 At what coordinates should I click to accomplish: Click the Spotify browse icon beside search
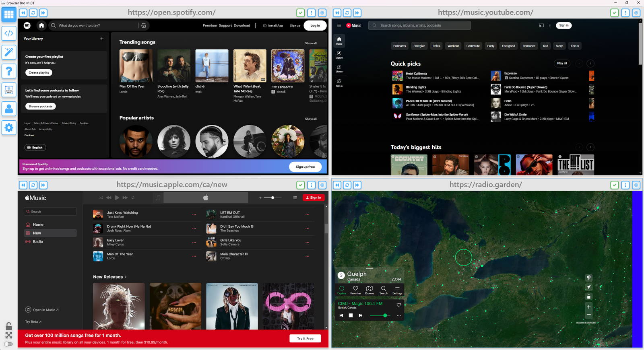(x=144, y=25)
